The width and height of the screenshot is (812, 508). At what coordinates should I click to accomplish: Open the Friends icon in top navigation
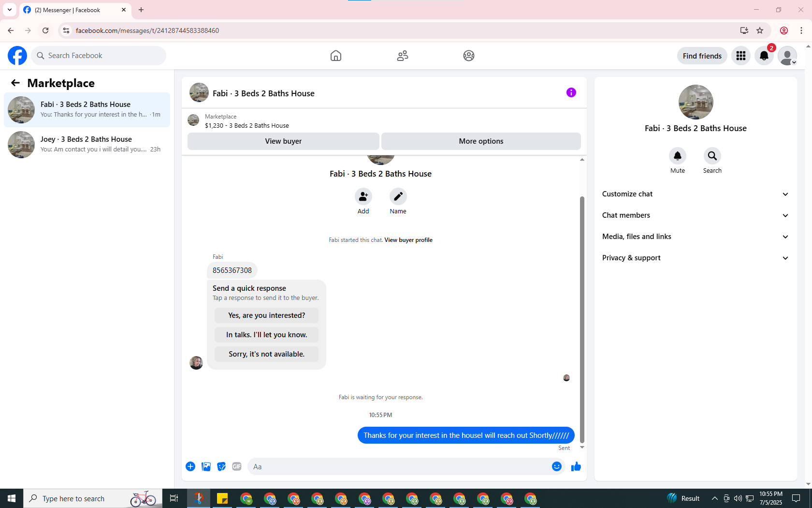(403, 56)
